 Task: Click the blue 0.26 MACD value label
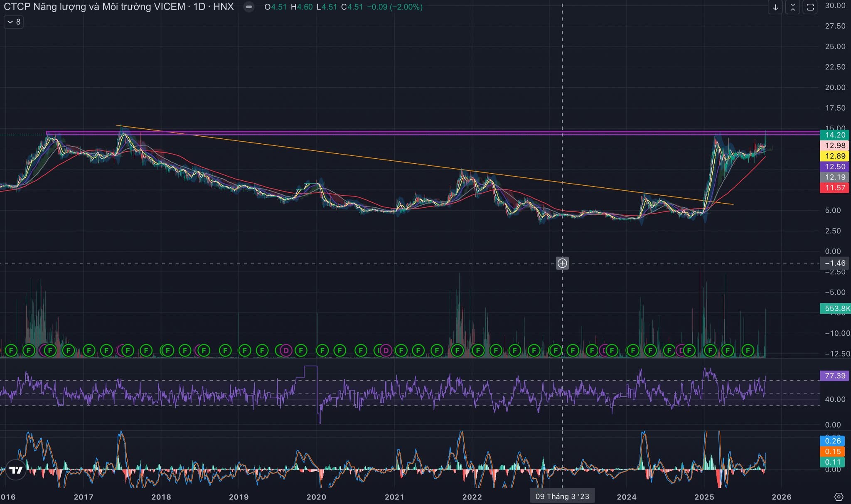[832, 441]
